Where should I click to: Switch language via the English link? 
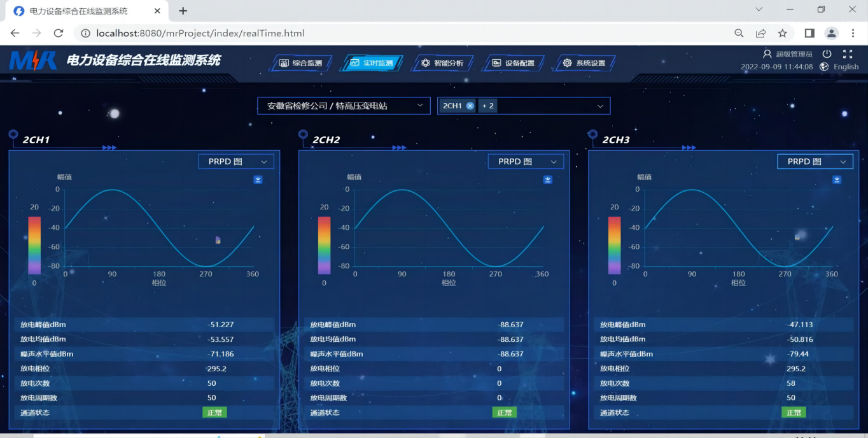pos(846,66)
